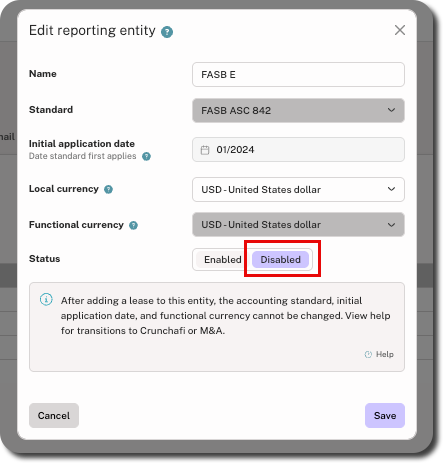This screenshot has width=443, height=463.
Task: Open the Standard dropdown showing FASB ASC 842
Action: pos(298,110)
